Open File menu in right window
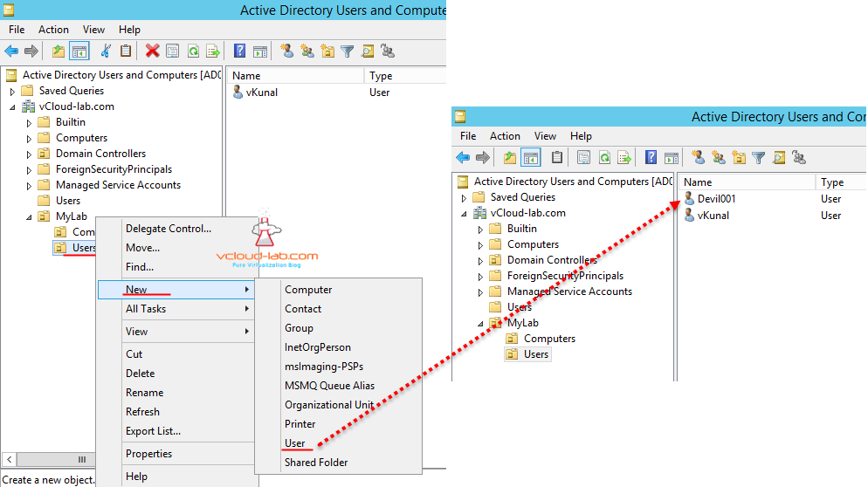This screenshot has height=487, width=868. pyautogui.click(x=468, y=136)
